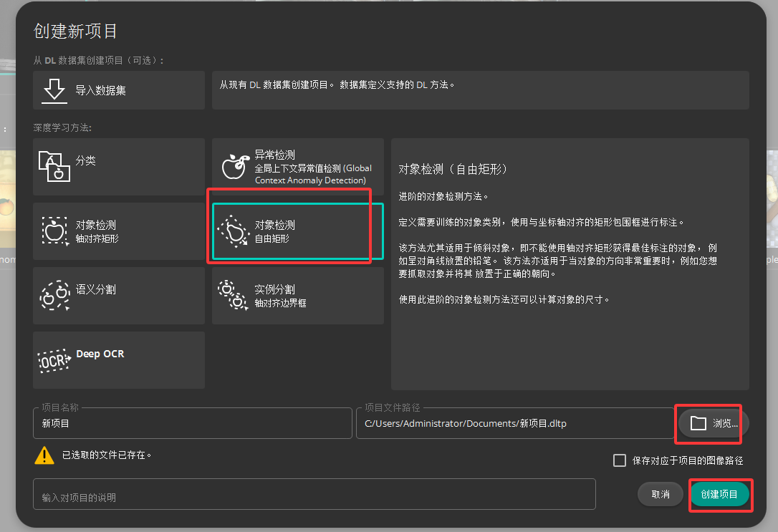The width and height of the screenshot is (778, 532).
Task: Click the 创建新项目 dialog title
Action: point(75,32)
